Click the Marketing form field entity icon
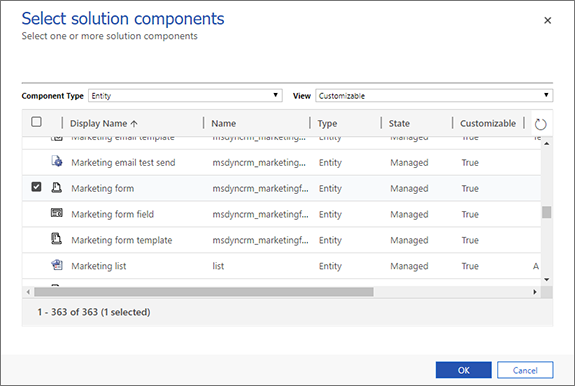The image size is (575, 386). pyautogui.click(x=56, y=213)
